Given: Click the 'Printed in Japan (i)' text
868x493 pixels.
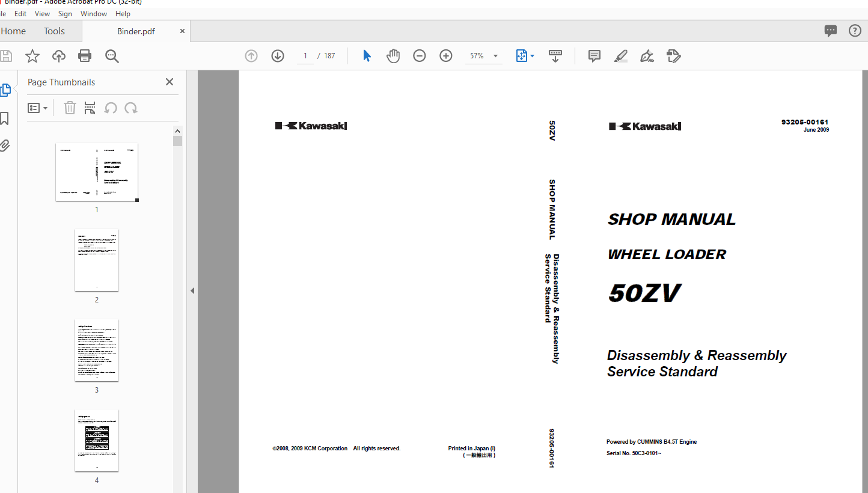Looking at the screenshot, I should pyautogui.click(x=472, y=449).
